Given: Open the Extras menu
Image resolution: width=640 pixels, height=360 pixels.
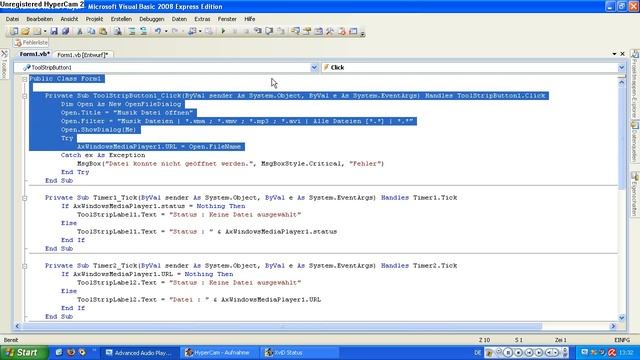Looking at the screenshot, I should pyautogui.click(x=202, y=19).
